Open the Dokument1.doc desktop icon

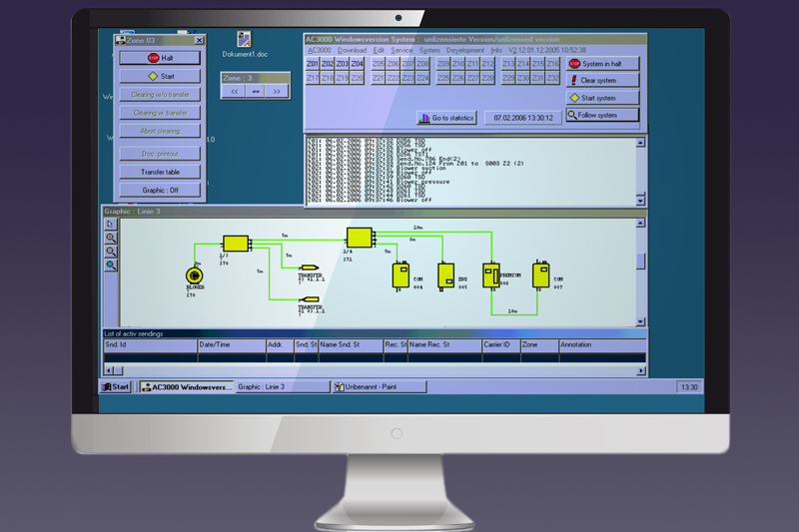pos(245,44)
